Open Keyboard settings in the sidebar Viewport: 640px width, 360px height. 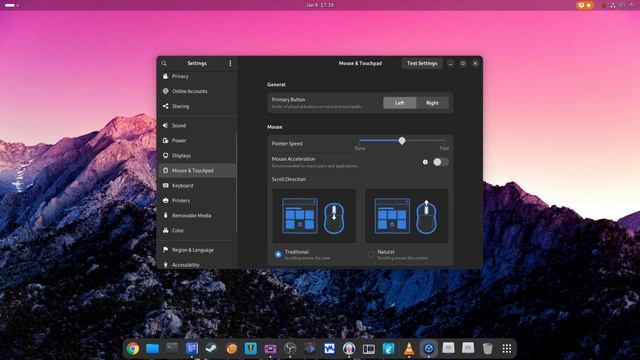(197, 185)
